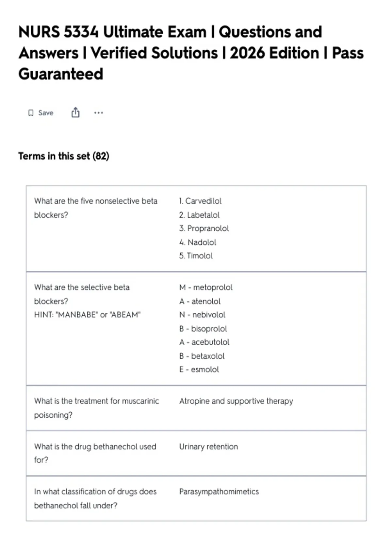Select the nonselective beta blockers question
This screenshot has width=392, height=556.
(96, 208)
